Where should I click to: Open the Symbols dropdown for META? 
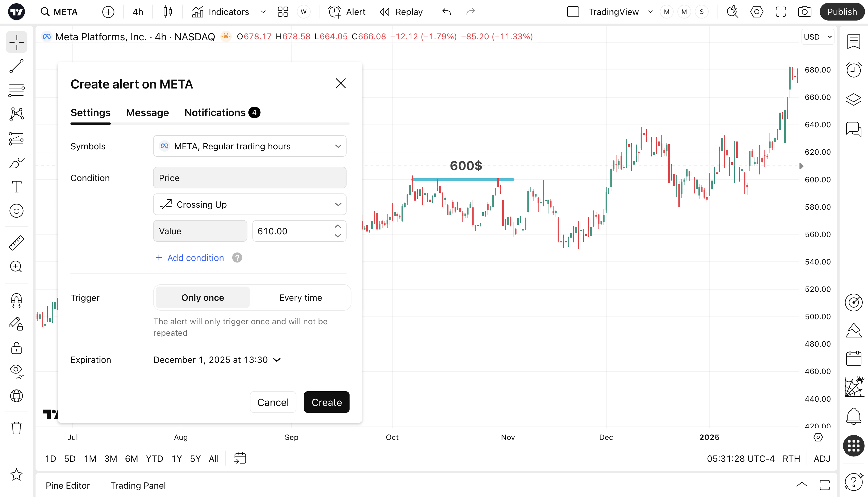250,146
